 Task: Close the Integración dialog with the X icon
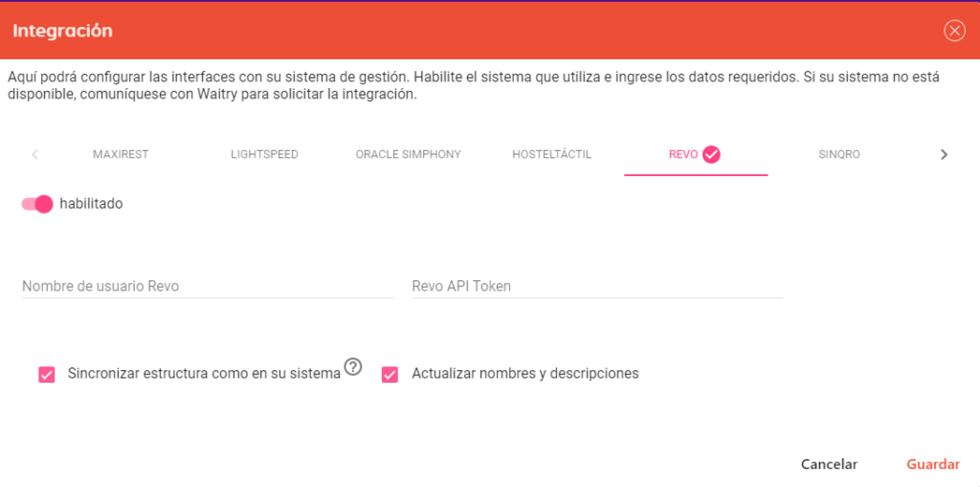tap(954, 31)
